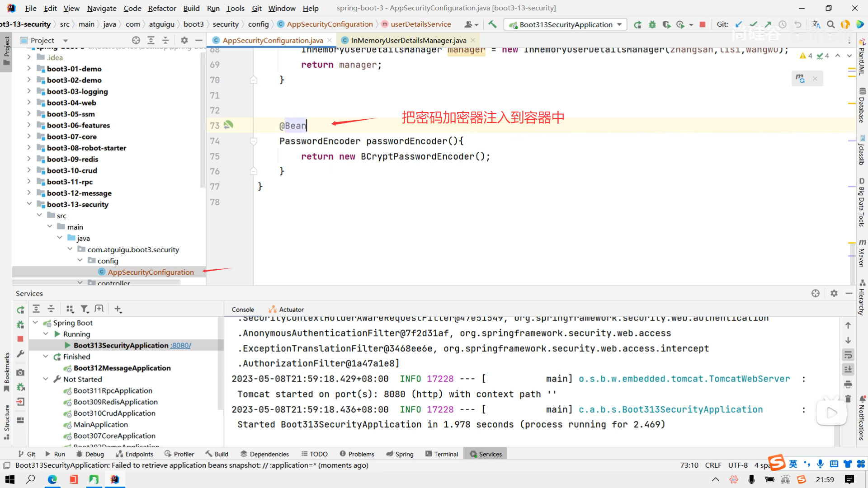The height and width of the screenshot is (488, 868).
Task: Open the Boot313SecurityApplication run configuration dropdown
Action: click(619, 24)
